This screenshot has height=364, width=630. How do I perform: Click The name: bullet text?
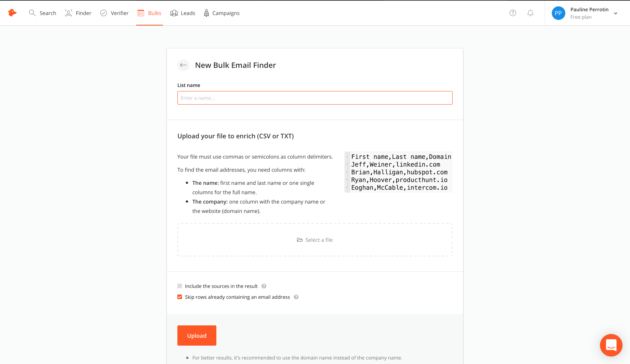(253, 187)
